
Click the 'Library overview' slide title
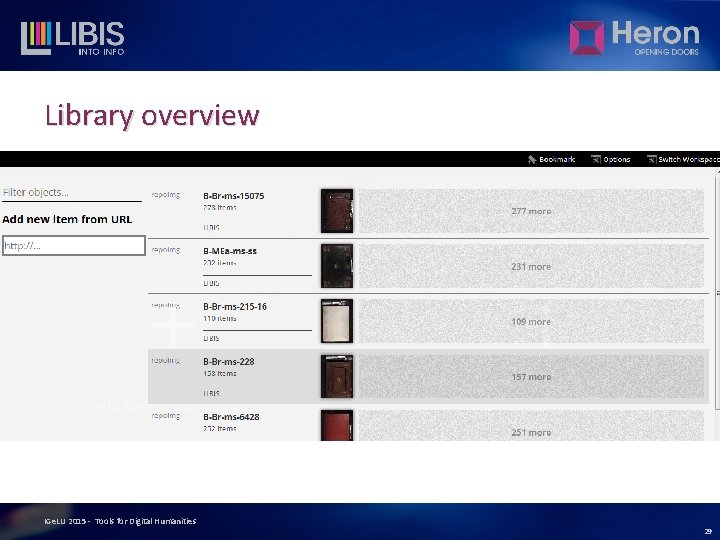[x=152, y=115]
